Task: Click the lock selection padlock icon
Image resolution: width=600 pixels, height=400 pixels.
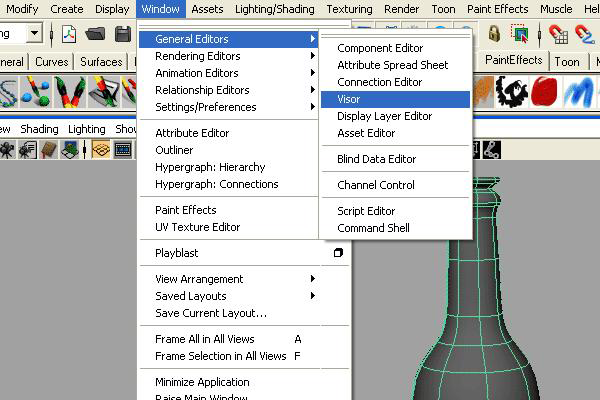Action: click(494, 34)
